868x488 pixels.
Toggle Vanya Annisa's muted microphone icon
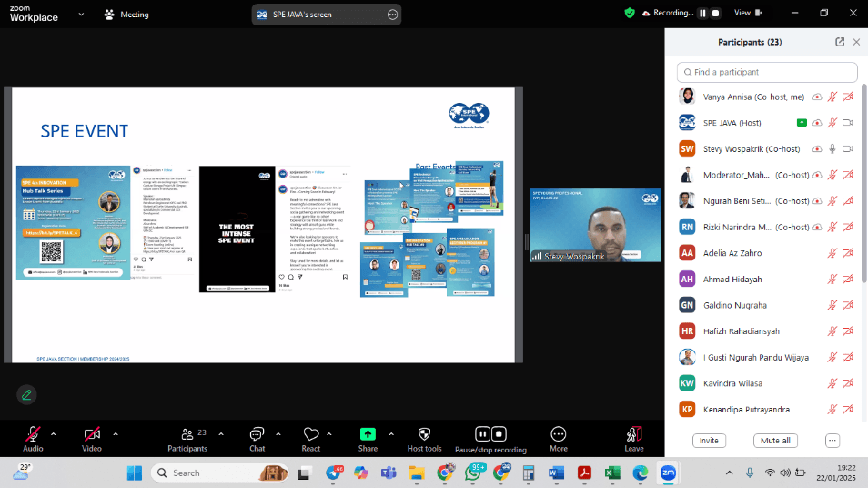click(832, 97)
